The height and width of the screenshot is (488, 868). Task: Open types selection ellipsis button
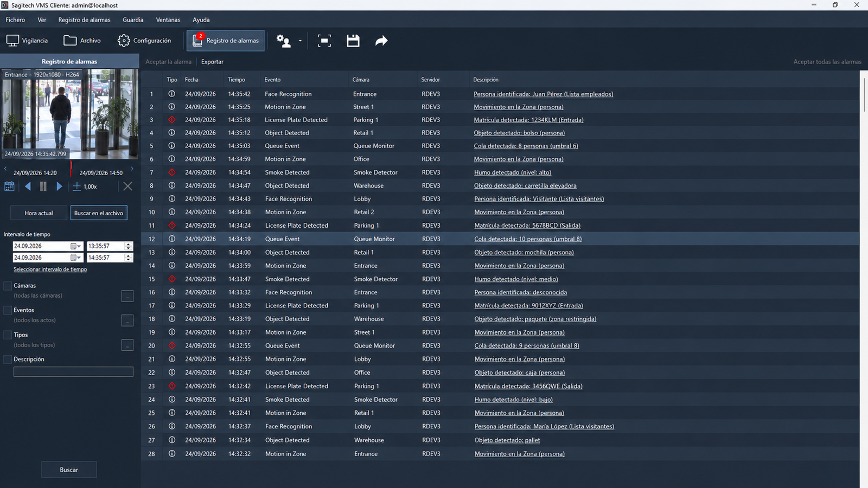tap(127, 345)
